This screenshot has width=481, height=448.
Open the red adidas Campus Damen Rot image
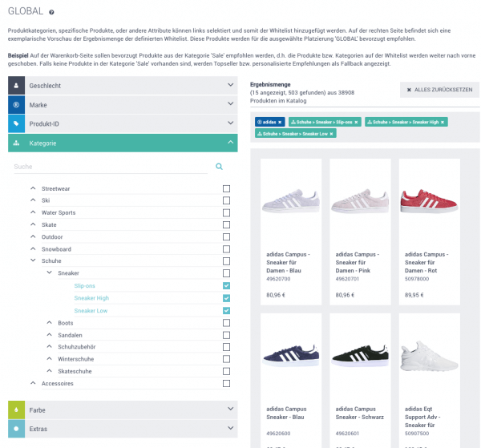tap(429, 201)
